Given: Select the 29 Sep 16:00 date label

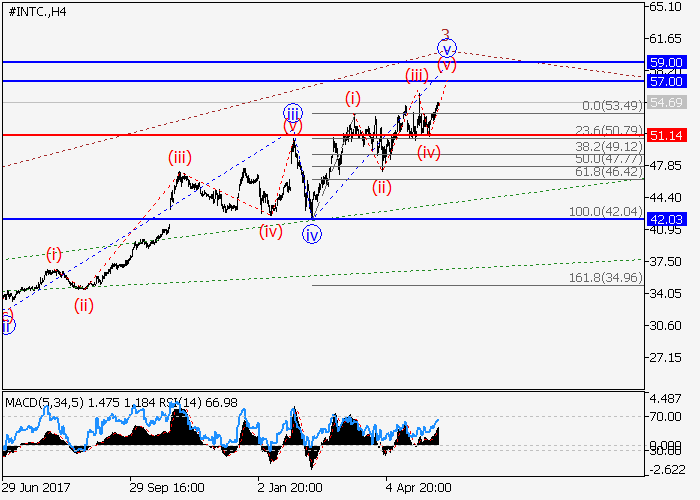Looking at the screenshot, I should [167, 487].
